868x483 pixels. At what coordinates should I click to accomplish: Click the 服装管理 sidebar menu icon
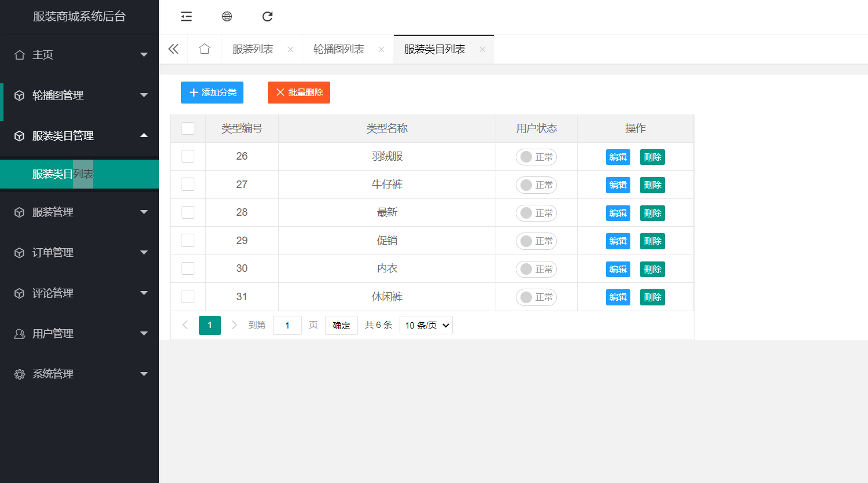[20, 212]
